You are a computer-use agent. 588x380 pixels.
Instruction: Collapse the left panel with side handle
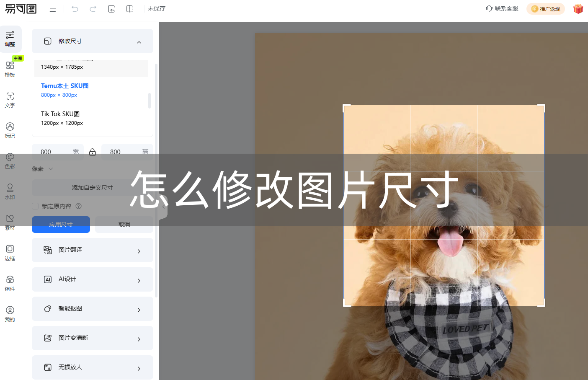coord(163,206)
